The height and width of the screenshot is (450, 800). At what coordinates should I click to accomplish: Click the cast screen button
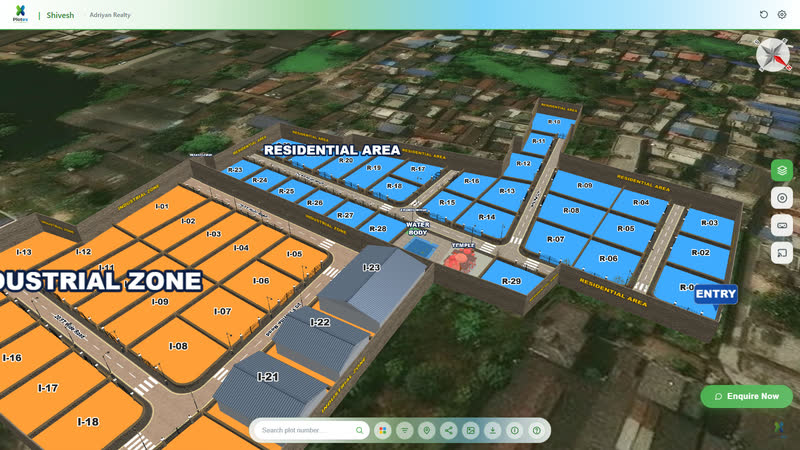[782, 253]
